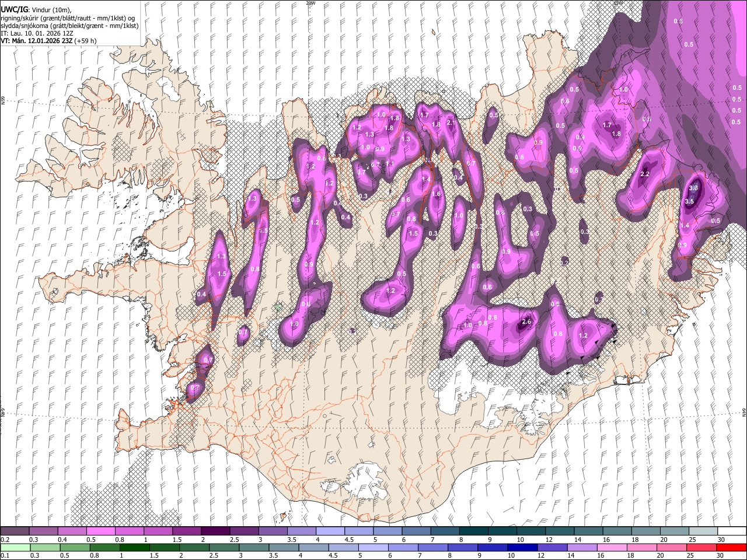
Task: Click the 2.6 snowfall value on the map
Action: pyautogui.click(x=526, y=322)
